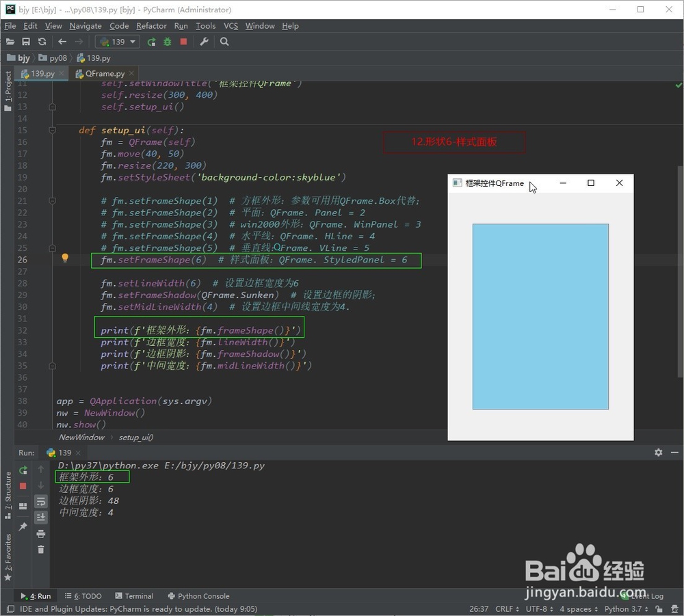Viewport: 684px width, 616px height.
Task: Pin the run tab with pin icon
Action: click(23, 526)
